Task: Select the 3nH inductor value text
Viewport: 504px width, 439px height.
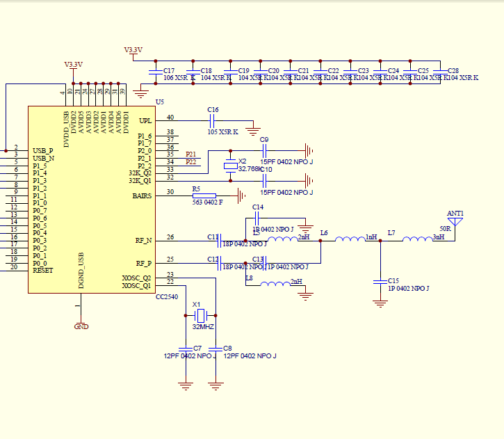Action: 439,237
